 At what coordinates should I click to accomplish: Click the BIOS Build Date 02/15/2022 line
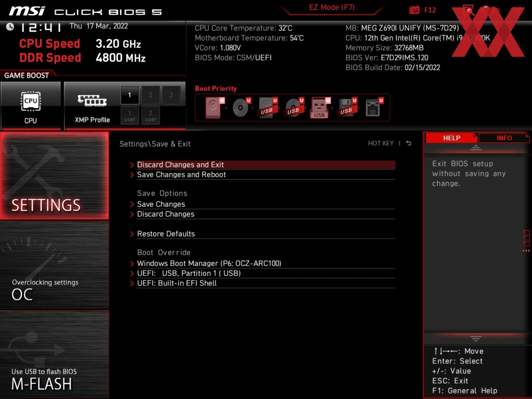393,68
